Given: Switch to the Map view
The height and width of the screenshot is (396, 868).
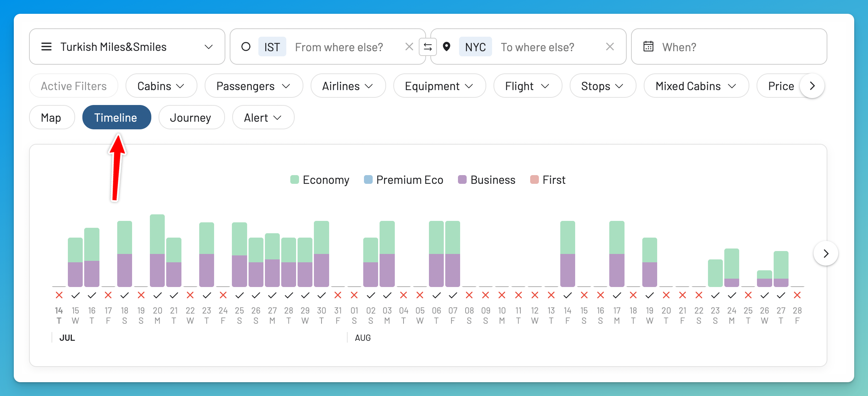Looking at the screenshot, I should tap(52, 117).
